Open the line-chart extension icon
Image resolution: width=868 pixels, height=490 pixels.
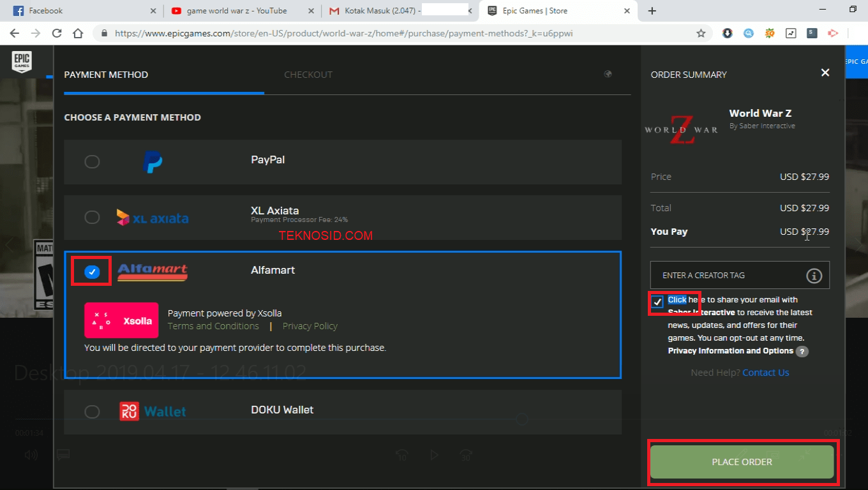791,33
